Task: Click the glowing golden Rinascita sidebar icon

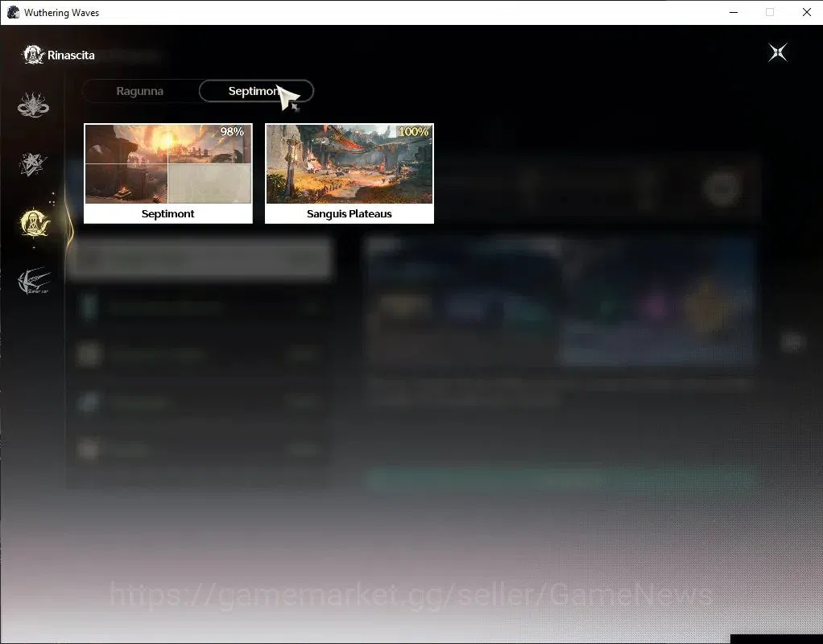Action: (34, 222)
